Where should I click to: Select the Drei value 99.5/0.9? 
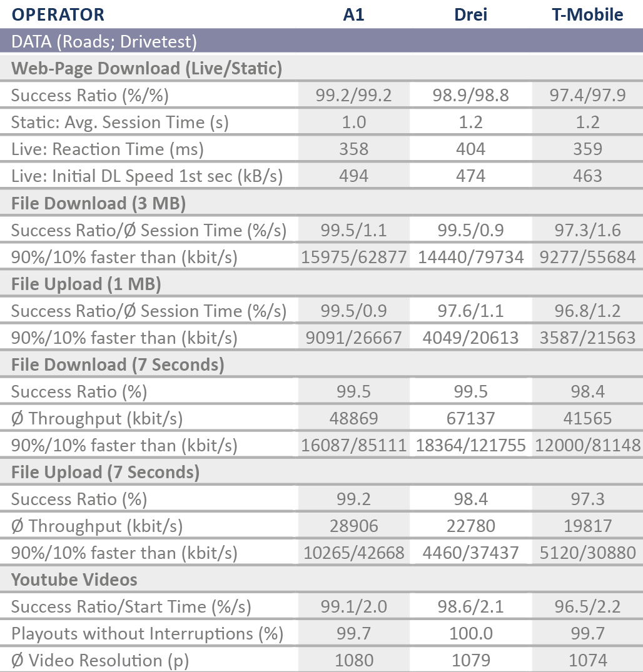pos(470,231)
